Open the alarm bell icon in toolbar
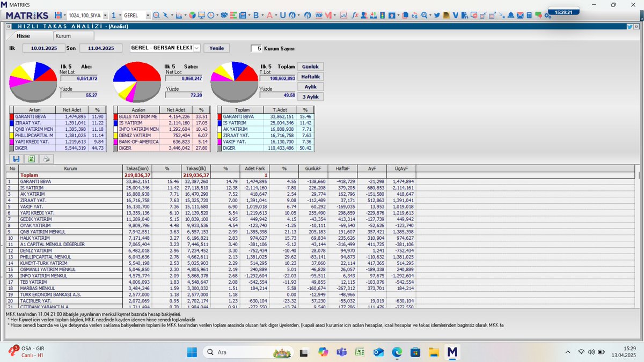This screenshot has width=644, height=362. (x=511, y=15)
